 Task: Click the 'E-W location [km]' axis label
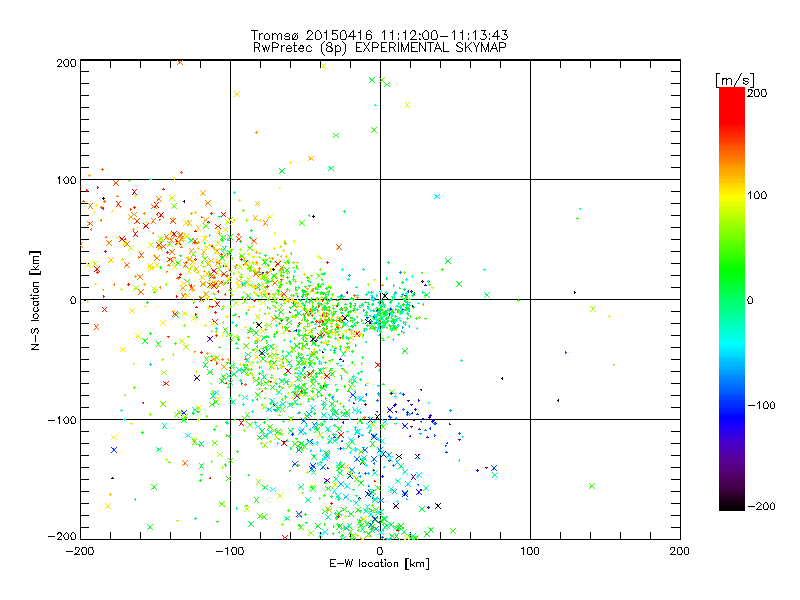379,564
